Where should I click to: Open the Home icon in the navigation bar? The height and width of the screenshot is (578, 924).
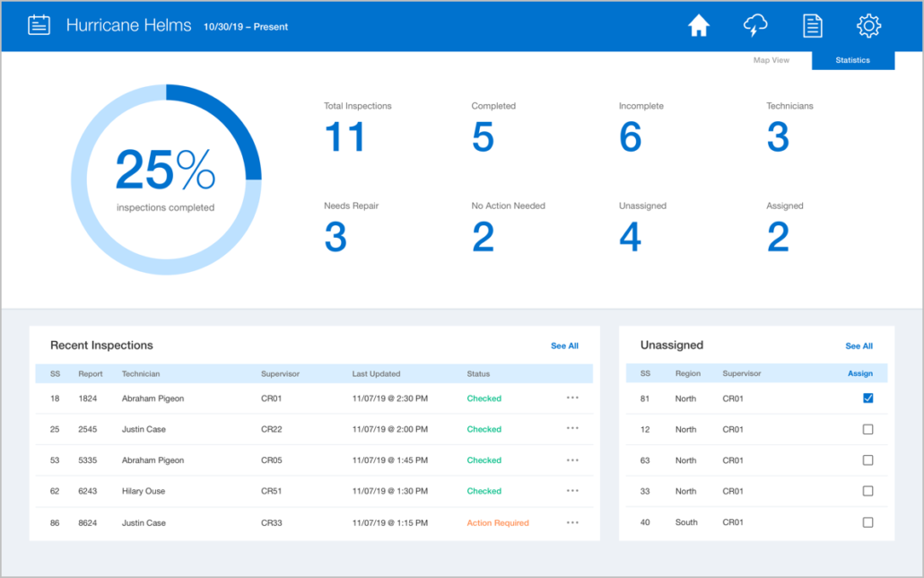pos(699,25)
